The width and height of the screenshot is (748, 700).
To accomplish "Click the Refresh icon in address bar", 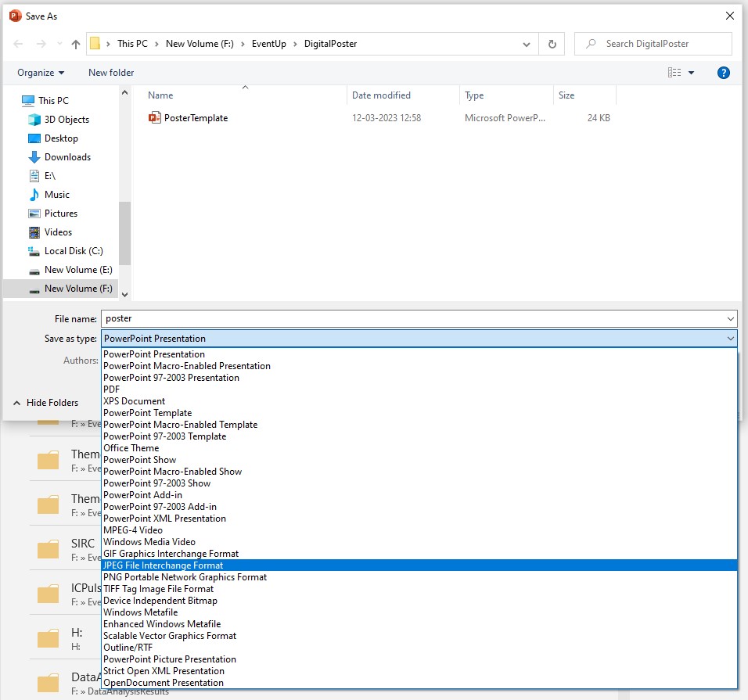I will (x=552, y=45).
